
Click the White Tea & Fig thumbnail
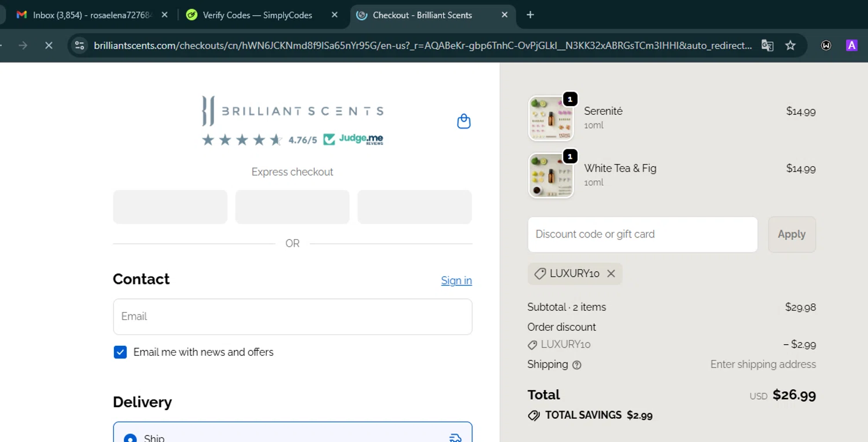[x=551, y=176]
